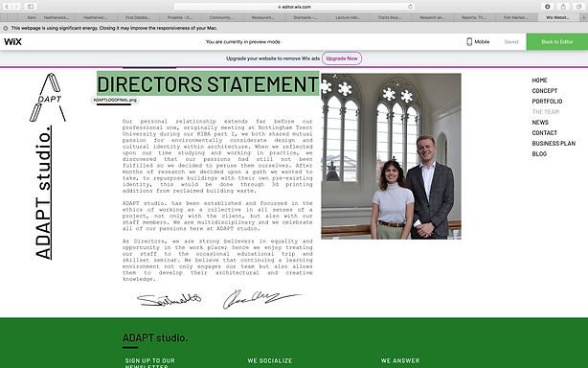Click the ADAPT studio logo image
Viewport: 588px width, 368px height.
(48, 97)
